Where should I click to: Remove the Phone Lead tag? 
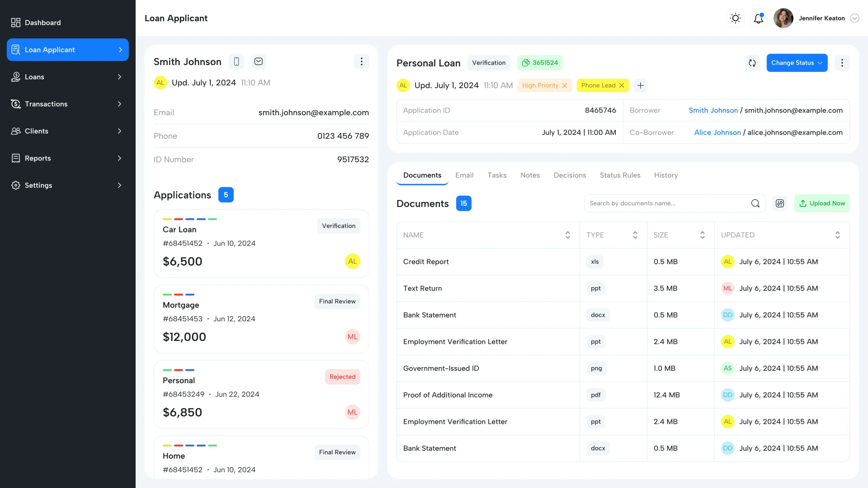(622, 85)
